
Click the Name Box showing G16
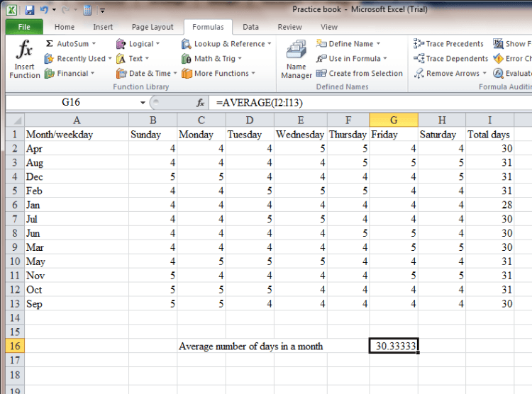pyautogui.click(x=71, y=103)
